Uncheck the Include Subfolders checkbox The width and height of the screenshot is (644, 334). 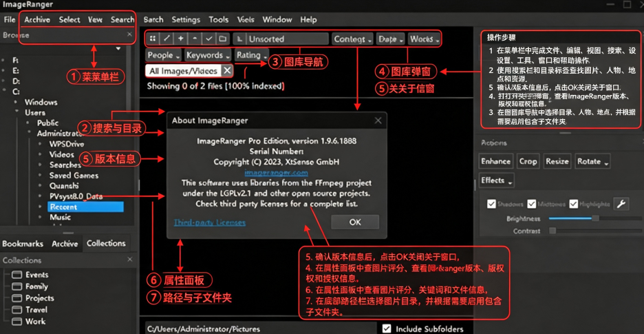[x=387, y=328]
